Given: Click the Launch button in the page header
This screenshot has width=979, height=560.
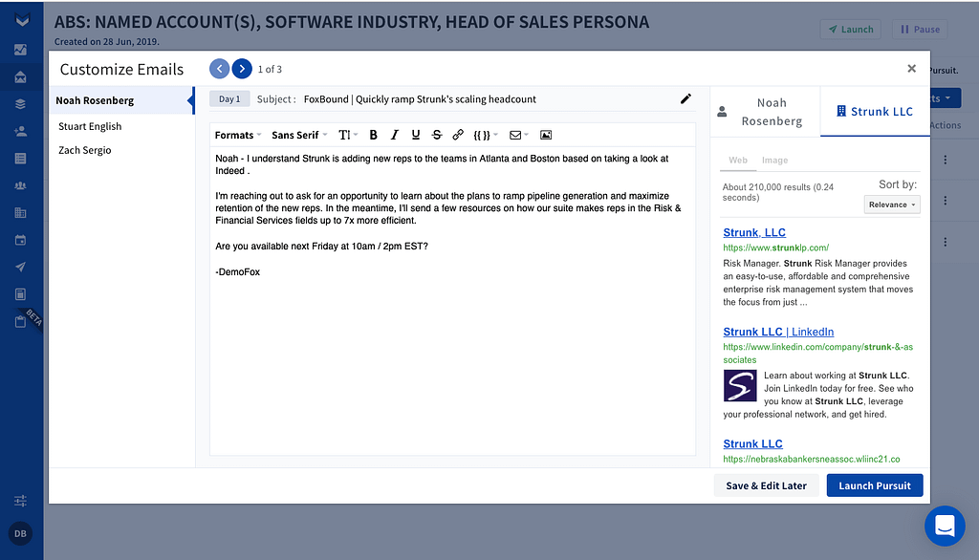Looking at the screenshot, I should [850, 30].
